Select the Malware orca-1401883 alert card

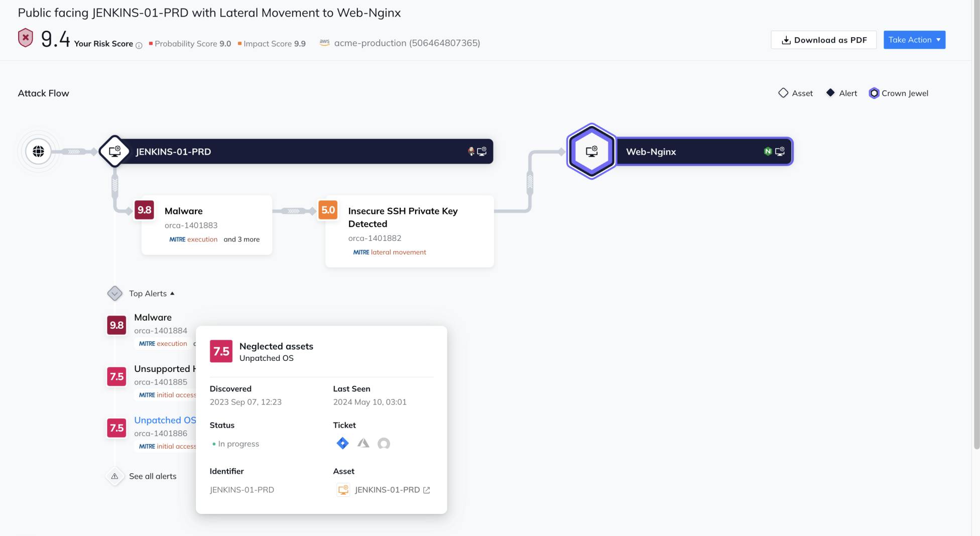(x=207, y=225)
